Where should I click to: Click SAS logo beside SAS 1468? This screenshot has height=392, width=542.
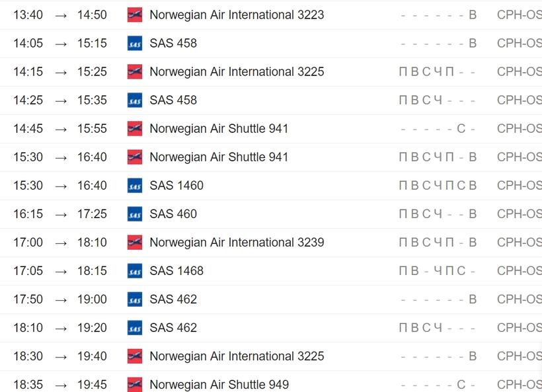tap(135, 271)
